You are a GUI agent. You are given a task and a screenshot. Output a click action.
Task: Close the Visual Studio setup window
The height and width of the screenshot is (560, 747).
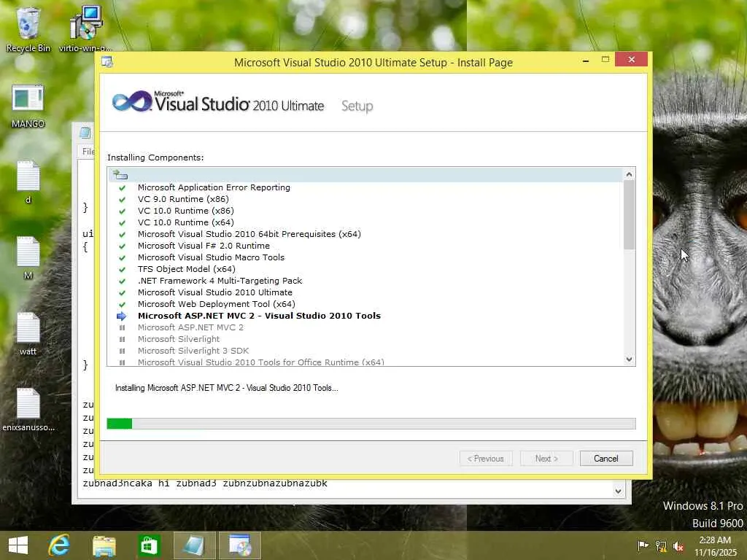[x=631, y=60]
